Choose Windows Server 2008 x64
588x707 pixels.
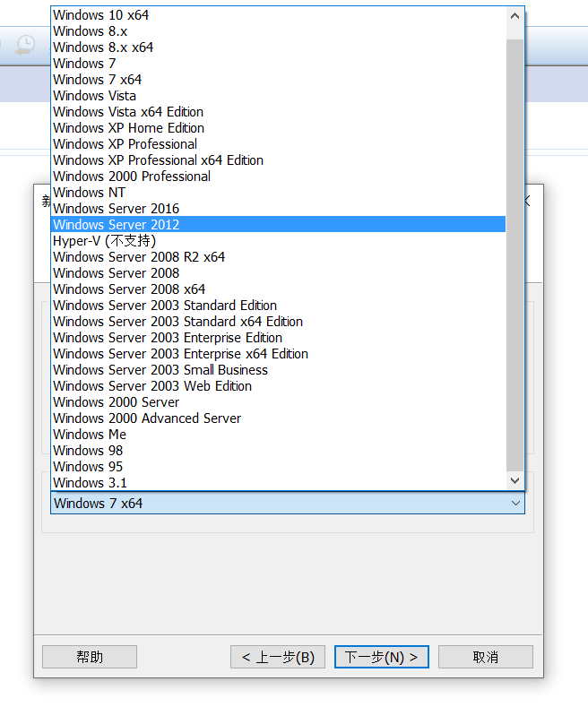(278, 289)
